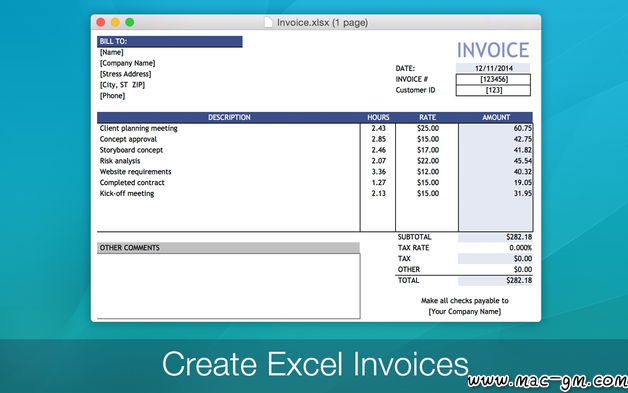Click the [Company Name] placeholder line

tap(127, 63)
